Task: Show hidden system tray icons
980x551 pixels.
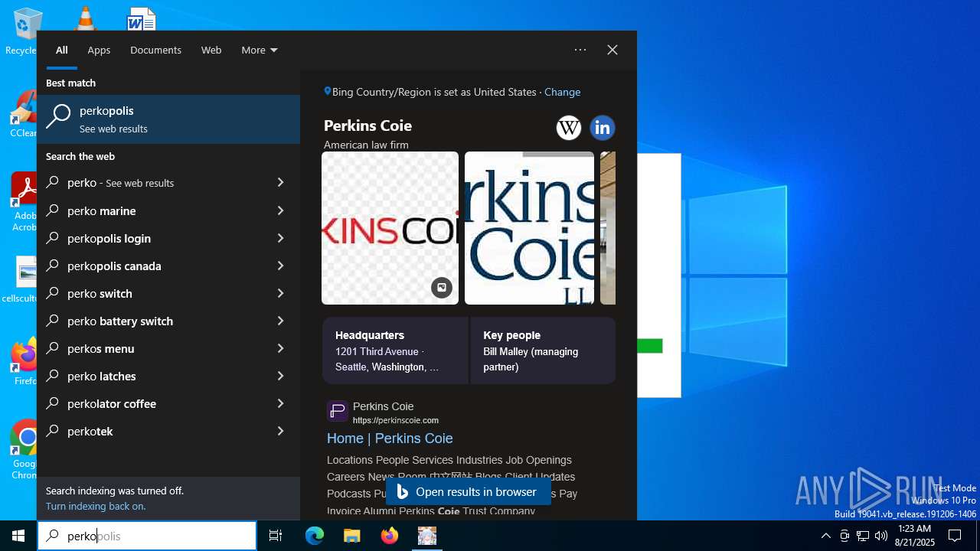Action: [825, 536]
